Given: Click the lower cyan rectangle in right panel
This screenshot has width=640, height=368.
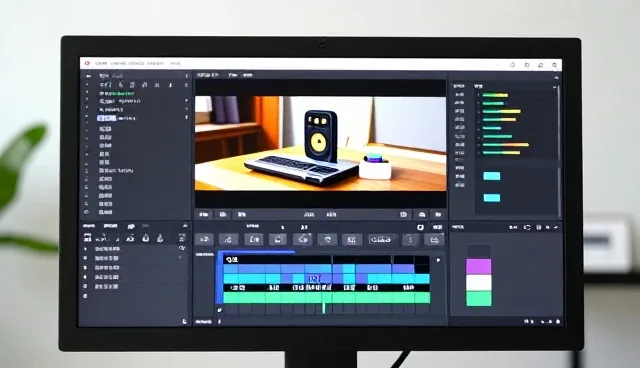Looking at the screenshot, I should (491, 198).
